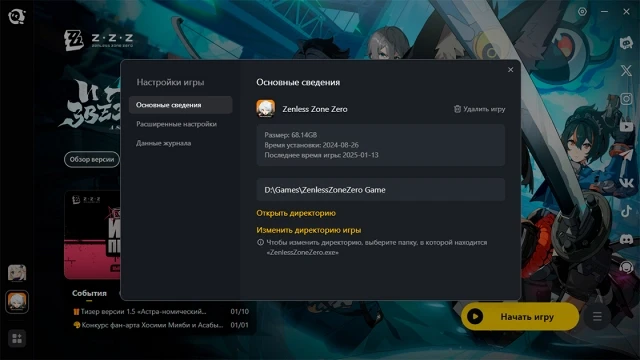
Task: Open the all games grid icon
Action: [17, 338]
